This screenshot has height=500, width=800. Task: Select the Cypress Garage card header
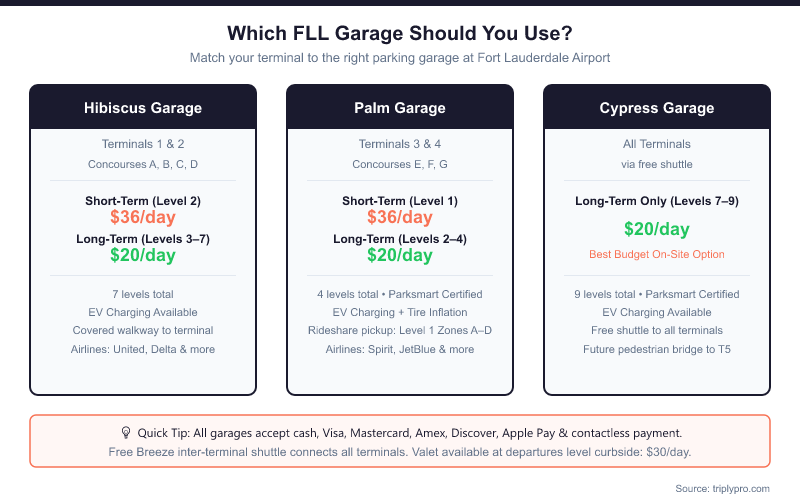(657, 108)
